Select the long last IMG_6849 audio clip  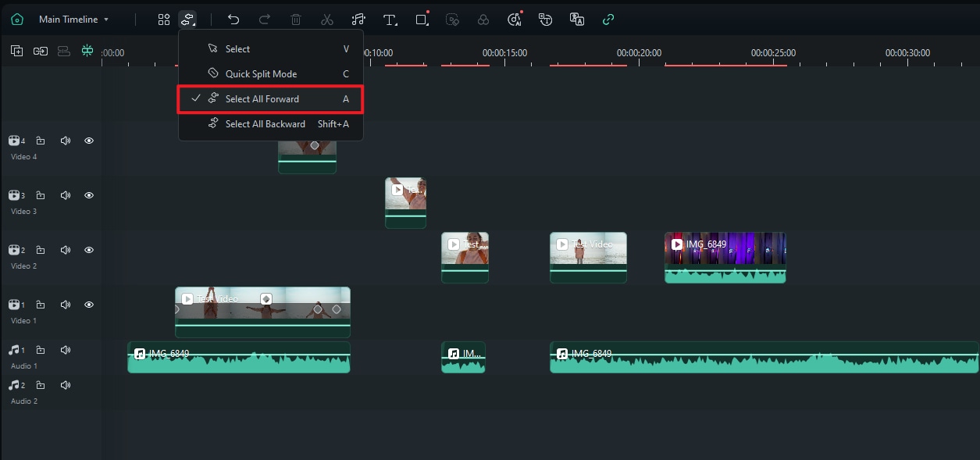pos(764,357)
